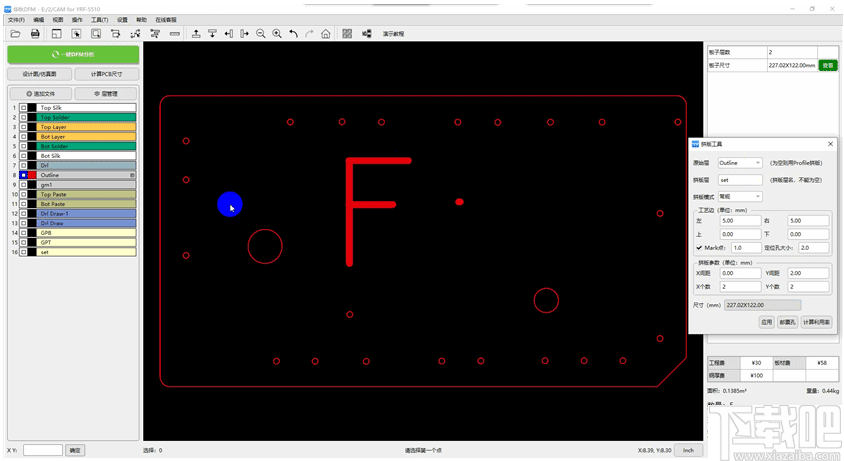Open the 拼板模式 dropdown
This screenshot has width=844, height=461.
pyautogui.click(x=740, y=197)
